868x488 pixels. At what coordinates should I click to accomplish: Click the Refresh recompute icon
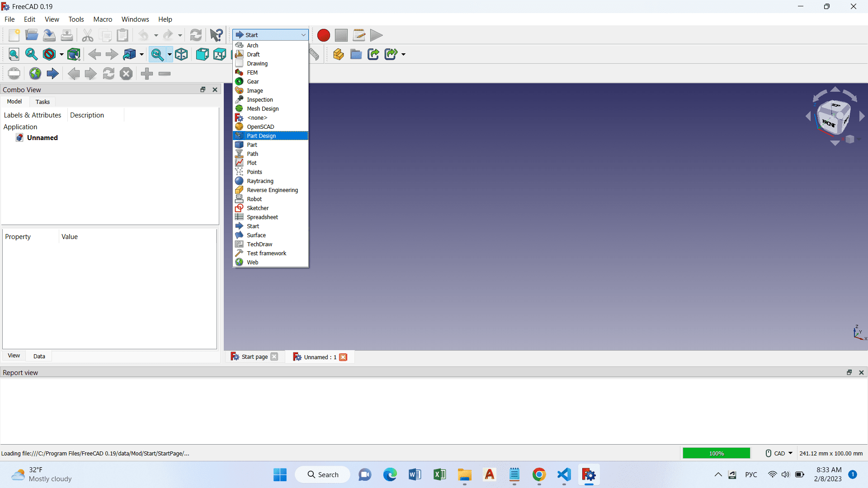(196, 35)
